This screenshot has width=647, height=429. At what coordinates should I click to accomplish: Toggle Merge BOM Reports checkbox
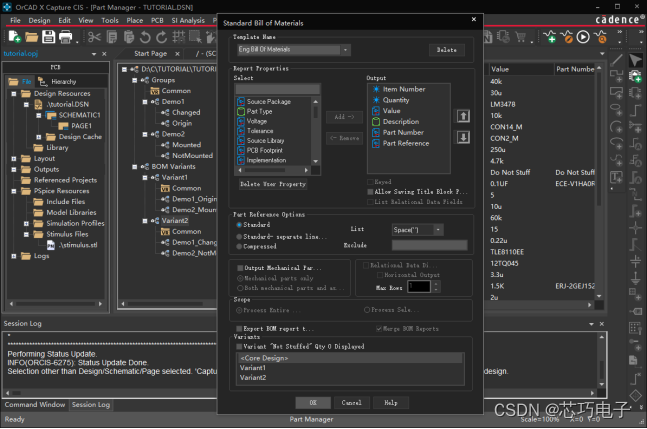[378, 329]
